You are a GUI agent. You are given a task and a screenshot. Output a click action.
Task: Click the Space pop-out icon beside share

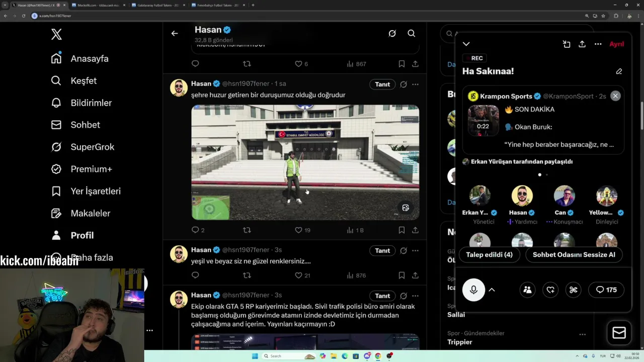tap(567, 44)
